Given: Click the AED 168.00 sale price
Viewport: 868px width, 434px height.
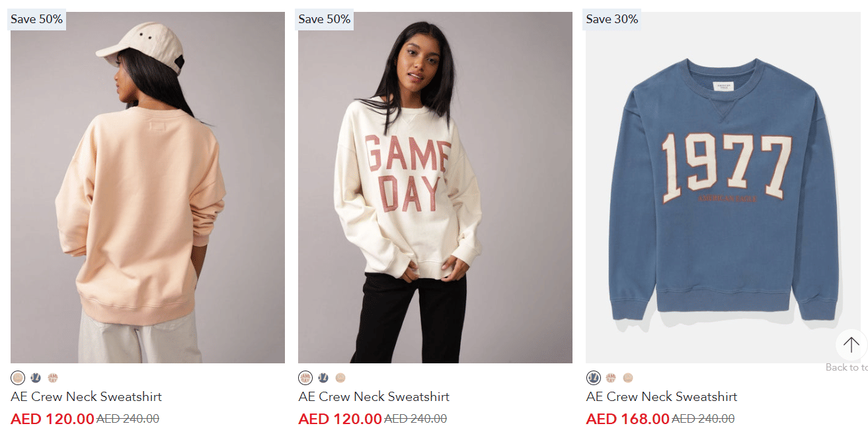Looking at the screenshot, I should click(627, 419).
